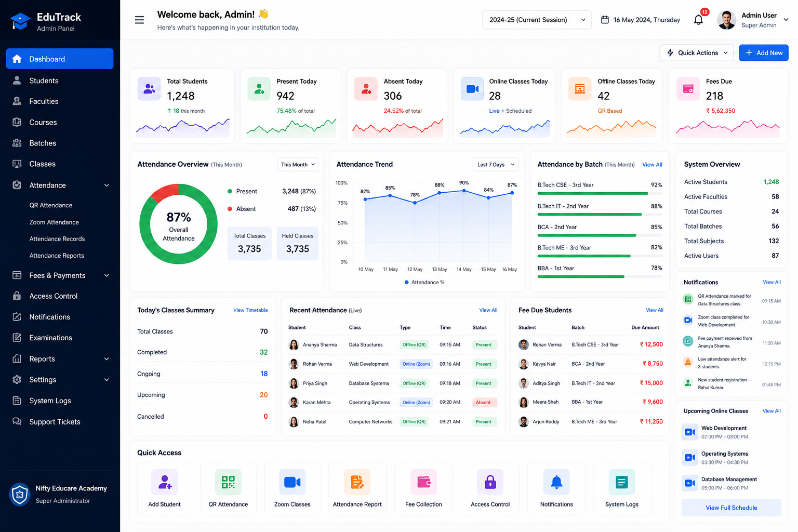Click the B.Tech CSE attendance progress bar

coord(600,193)
